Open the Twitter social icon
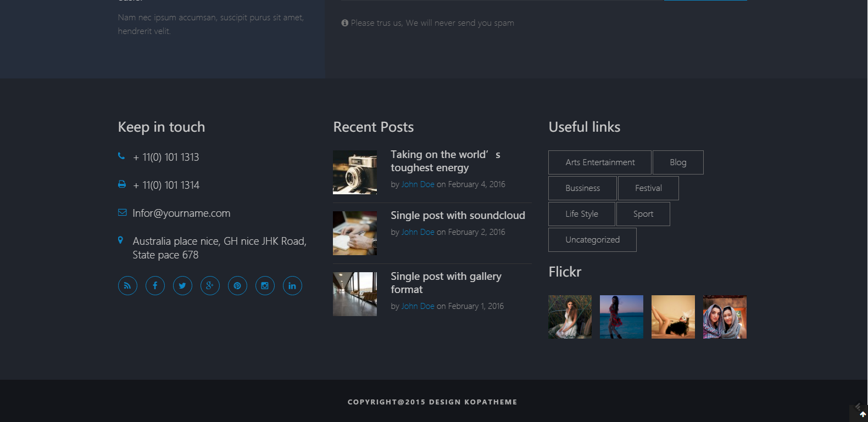 tap(182, 285)
